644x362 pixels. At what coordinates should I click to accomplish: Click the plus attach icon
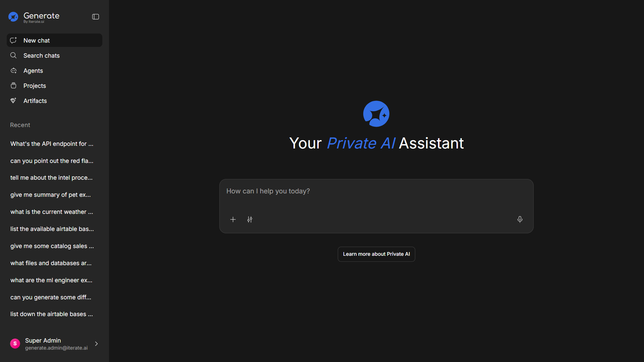pyautogui.click(x=233, y=220)
